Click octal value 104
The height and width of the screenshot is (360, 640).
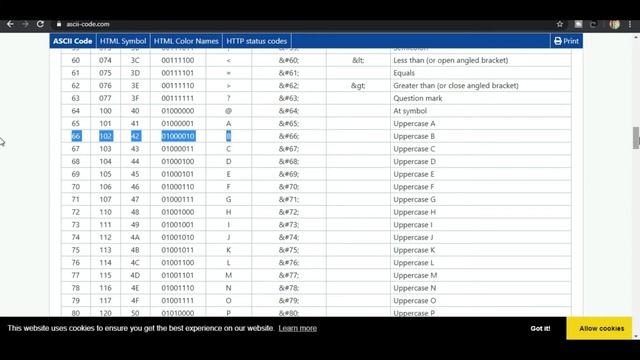[x=105, y=161]
